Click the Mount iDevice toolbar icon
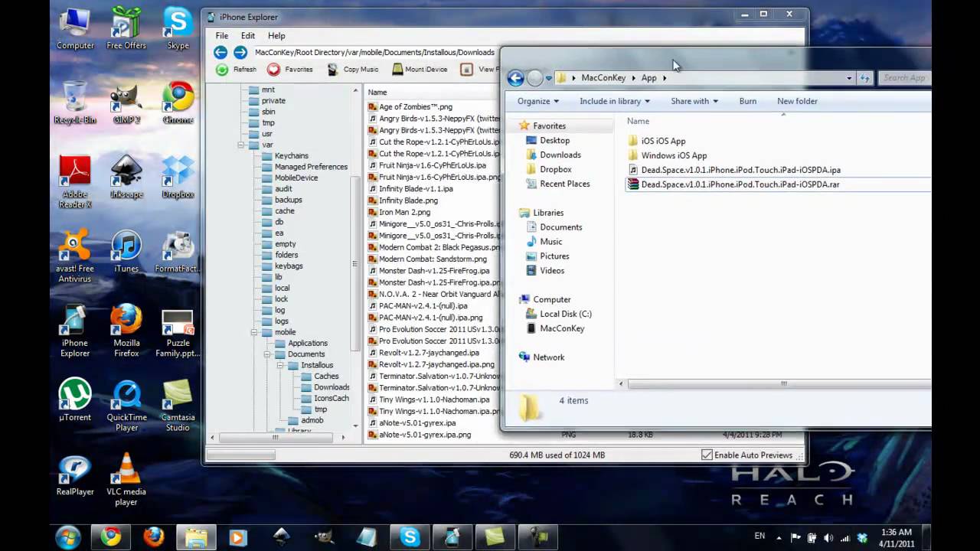Screen dimensions: 980x551 pyautogui.click(x=398, y=70)
